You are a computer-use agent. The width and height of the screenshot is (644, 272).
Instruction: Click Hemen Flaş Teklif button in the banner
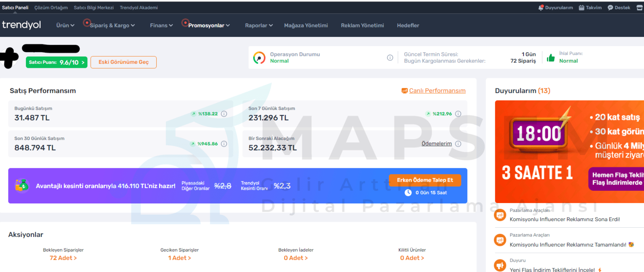point(616,179)
